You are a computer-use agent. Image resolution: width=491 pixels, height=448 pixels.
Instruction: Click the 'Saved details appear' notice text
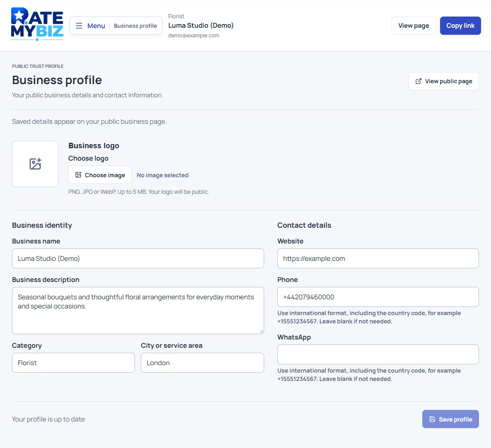[x=89, y=122]
